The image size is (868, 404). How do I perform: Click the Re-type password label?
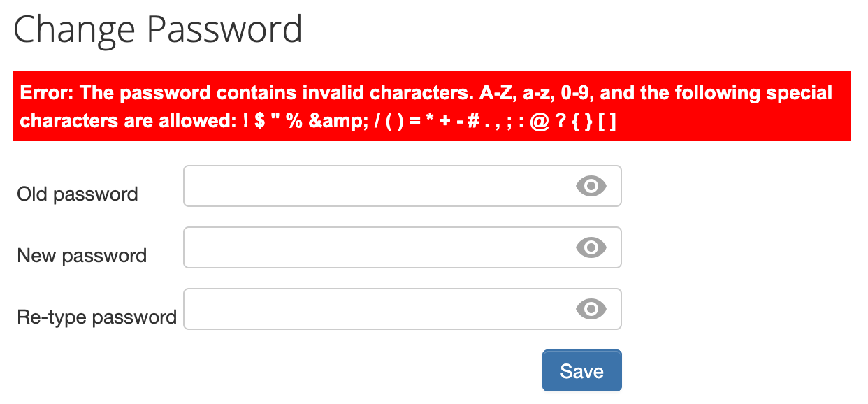[96, 317]
